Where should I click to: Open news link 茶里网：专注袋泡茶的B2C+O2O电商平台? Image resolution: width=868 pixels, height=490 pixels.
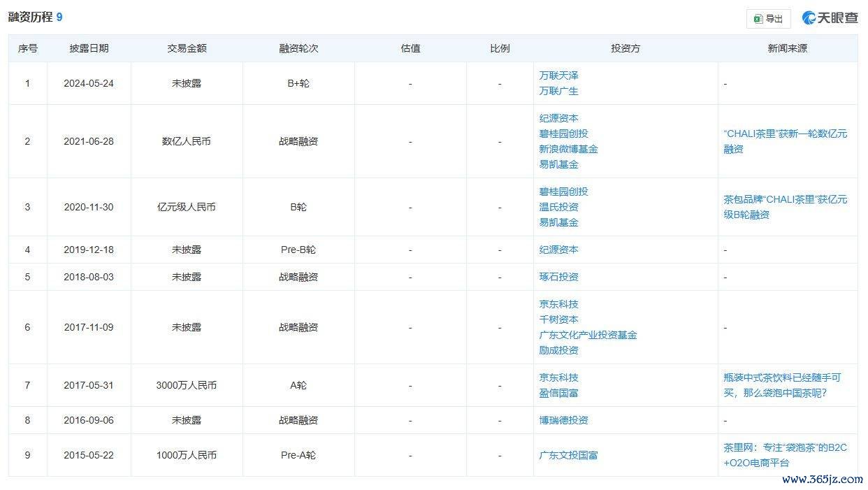click(x=786, y=455)
